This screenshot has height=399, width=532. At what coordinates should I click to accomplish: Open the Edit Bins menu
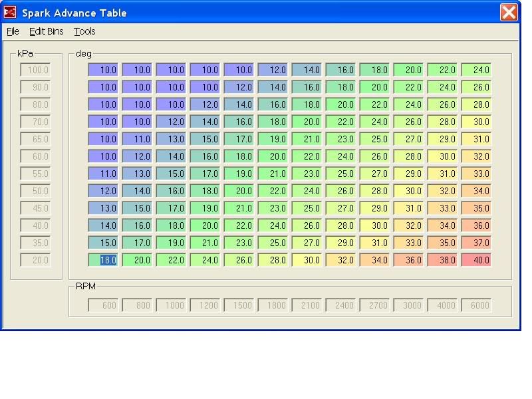click(46, 31)
